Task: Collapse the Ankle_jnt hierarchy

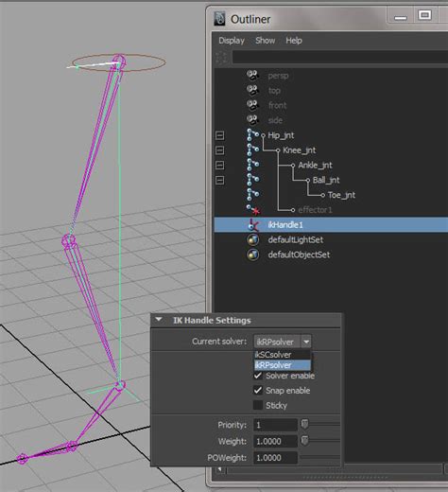Action: pyautogui.click(x=220, y=165)
